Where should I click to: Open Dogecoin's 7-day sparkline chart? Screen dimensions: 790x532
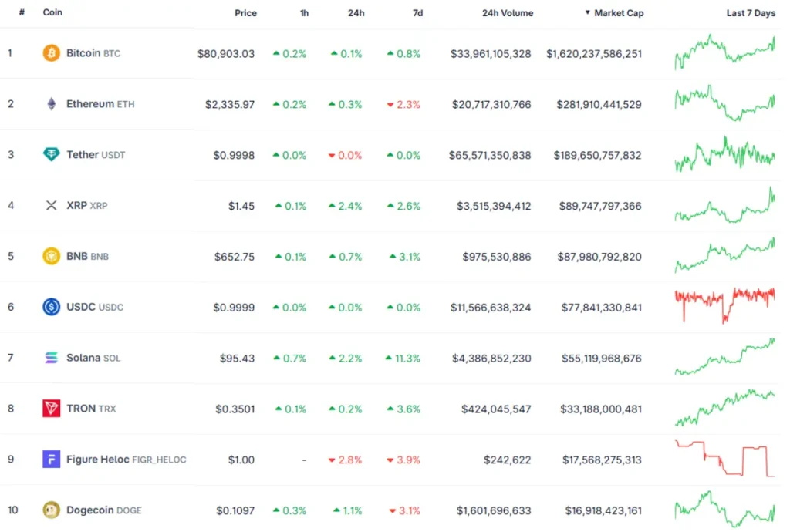click(x=724, y=510)
